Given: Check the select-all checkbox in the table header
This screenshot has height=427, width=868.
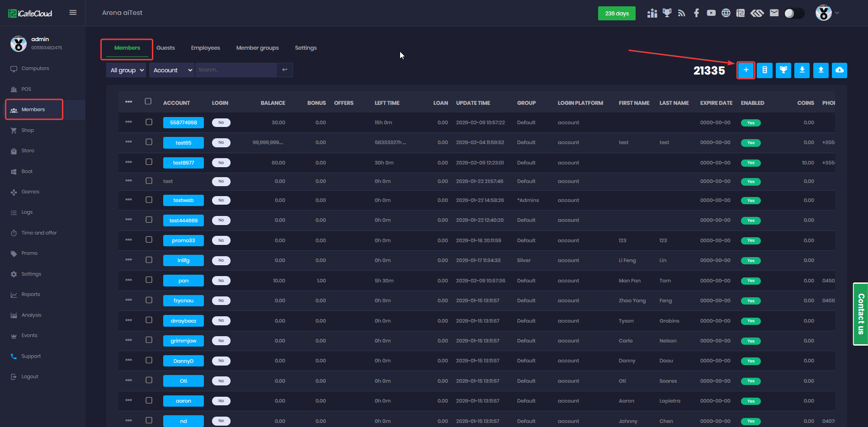Looking at the screenshot, I should (148, 102).
